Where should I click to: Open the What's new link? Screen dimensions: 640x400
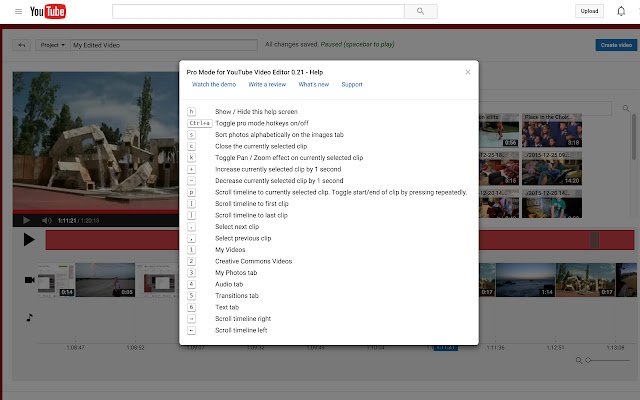tap(313, 84)
